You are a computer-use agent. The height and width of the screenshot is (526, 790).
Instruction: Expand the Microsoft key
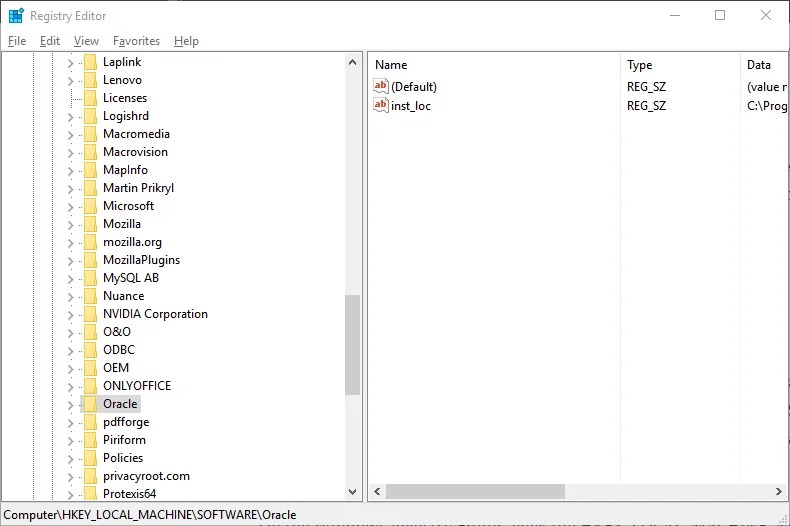[71, 207]
